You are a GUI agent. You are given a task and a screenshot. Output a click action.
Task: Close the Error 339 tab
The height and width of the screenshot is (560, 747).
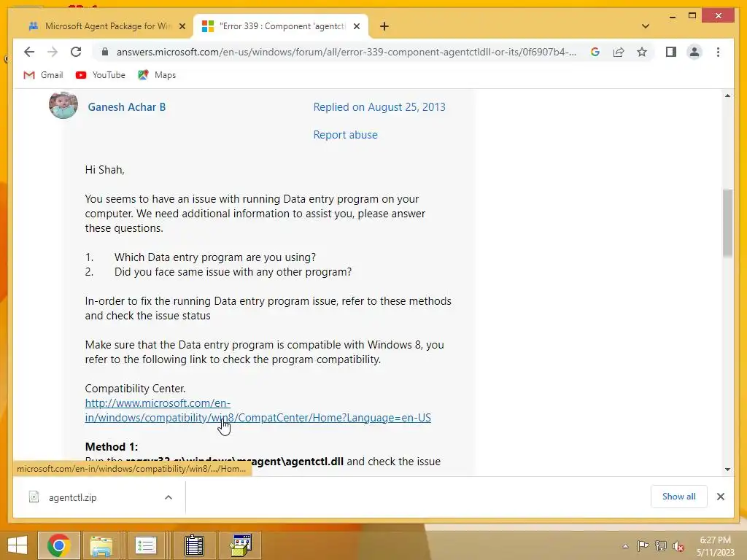point(356,26)
